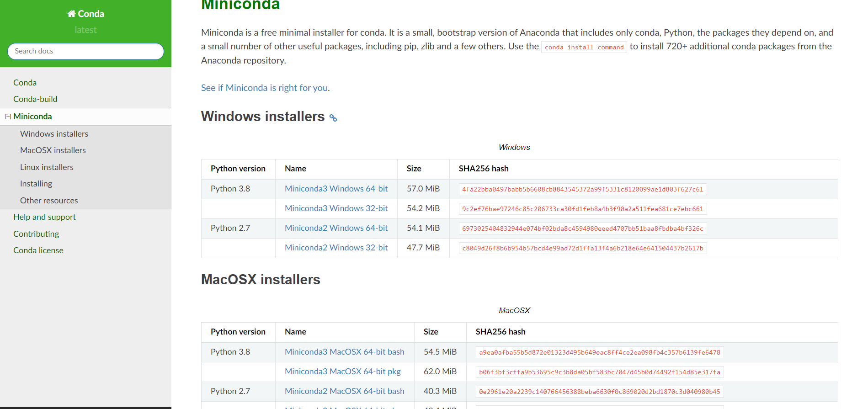Viewport: 868px width, 409px height.
Task: Focus the Search docs field
Action: (85, 51)
